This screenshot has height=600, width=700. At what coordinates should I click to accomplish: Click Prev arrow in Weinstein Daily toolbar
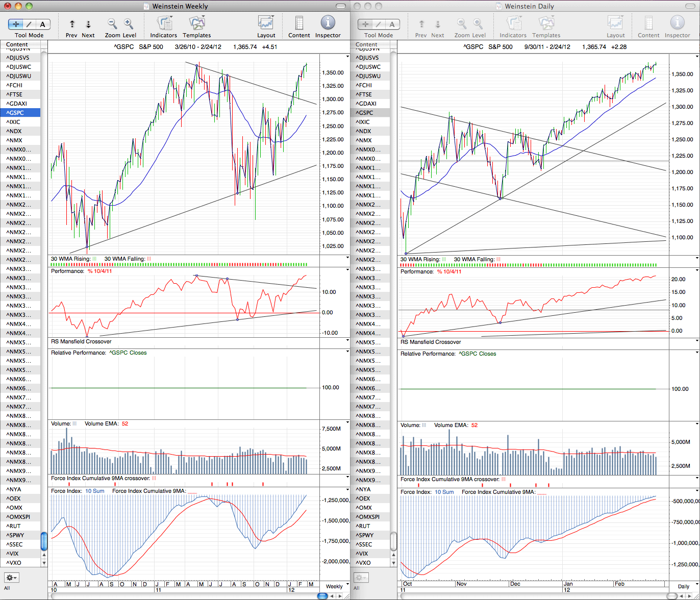pyautogui.click(x=421, y=24)
